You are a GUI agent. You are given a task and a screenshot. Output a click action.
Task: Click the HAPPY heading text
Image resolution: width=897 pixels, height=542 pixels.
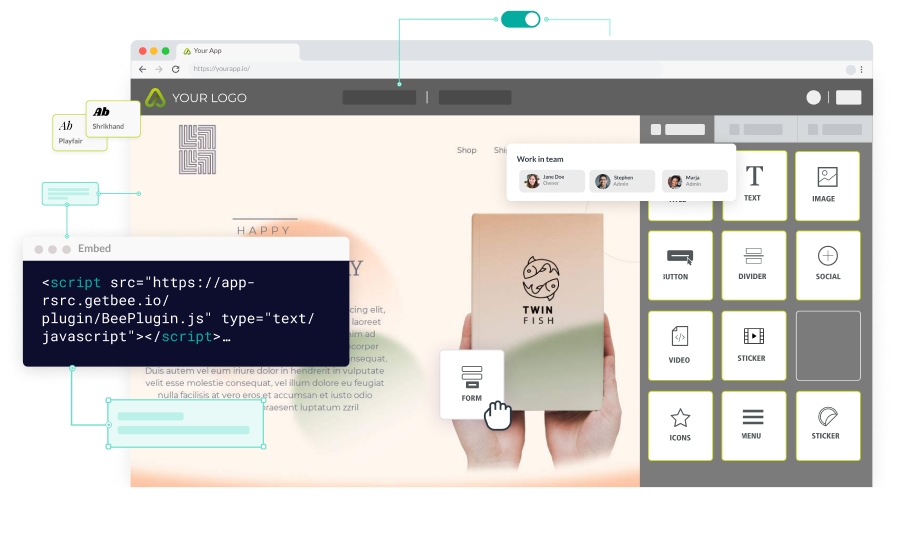click(264, 230)
